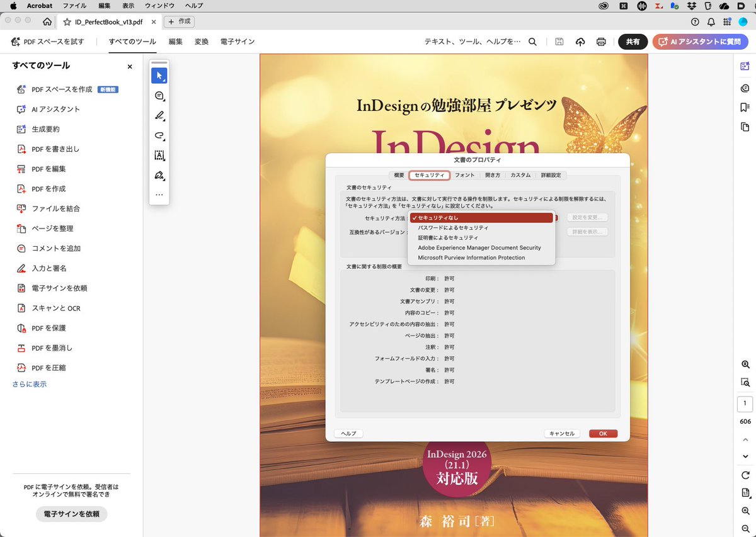Switch to the カスタム tab

520,175
